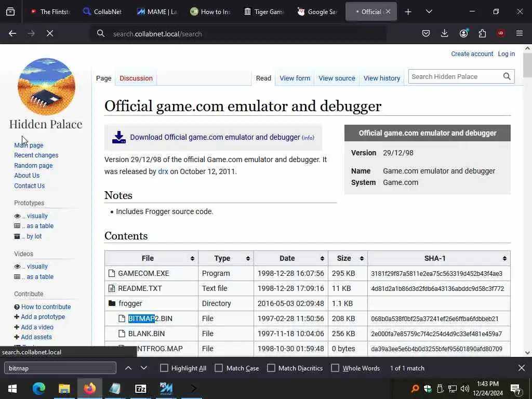
Task: Launch Microsoft Edge from the taskbar
Action: (x=38, y=389)
